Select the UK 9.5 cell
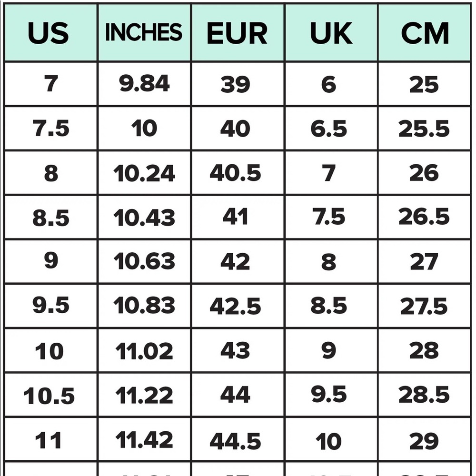The width and height of the screenshot is (476, 476). [328, 395]
